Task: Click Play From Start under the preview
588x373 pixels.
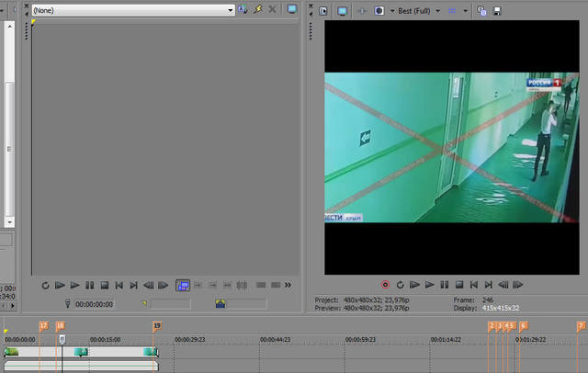Action: (414, 285)
